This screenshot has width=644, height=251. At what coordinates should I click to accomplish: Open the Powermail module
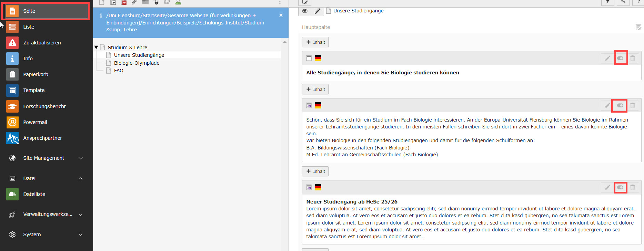point(35,122)
